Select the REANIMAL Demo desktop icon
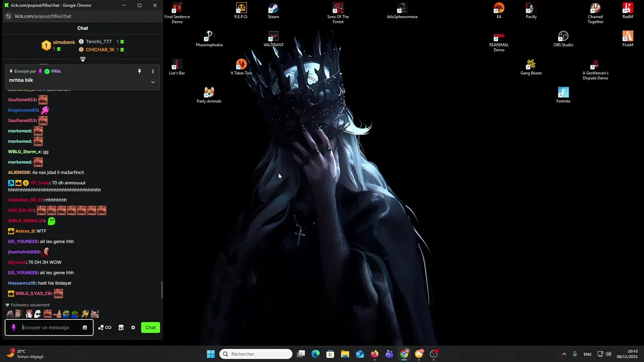This screenshot has width=644, height=362. pyautogui.click(x=499, y=42)
